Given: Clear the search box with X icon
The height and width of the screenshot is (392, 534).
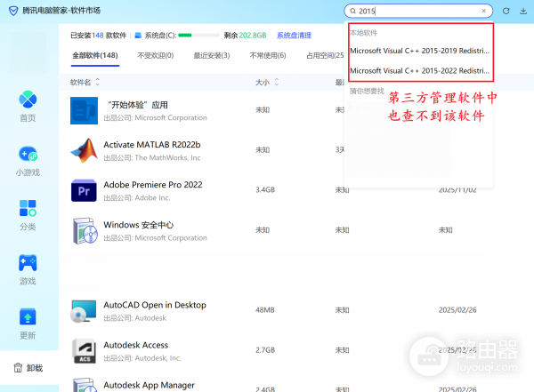Looking at the screenshot, I should pyautogui.click(x=483, y=11).
